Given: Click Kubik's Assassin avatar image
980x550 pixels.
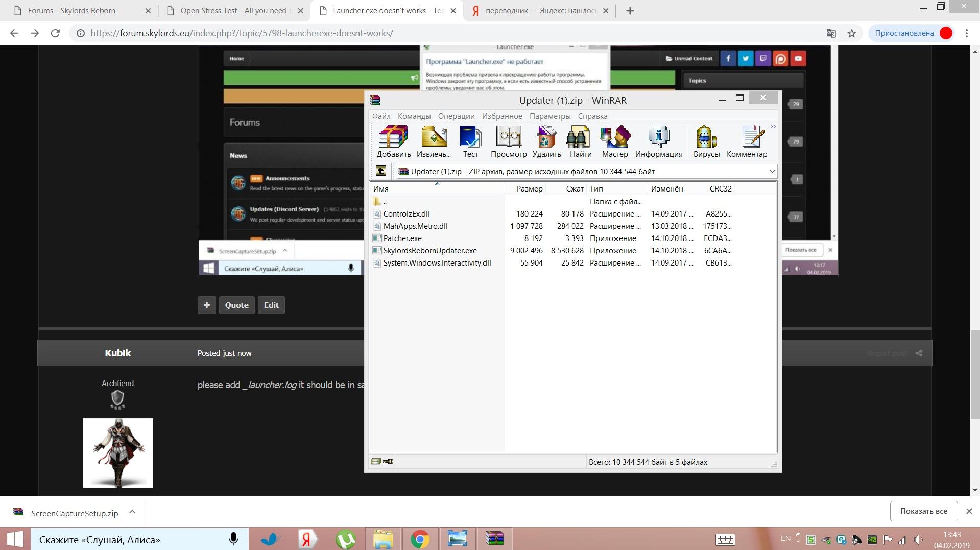Looking at the screenshot, I should (x=118, y=453).
